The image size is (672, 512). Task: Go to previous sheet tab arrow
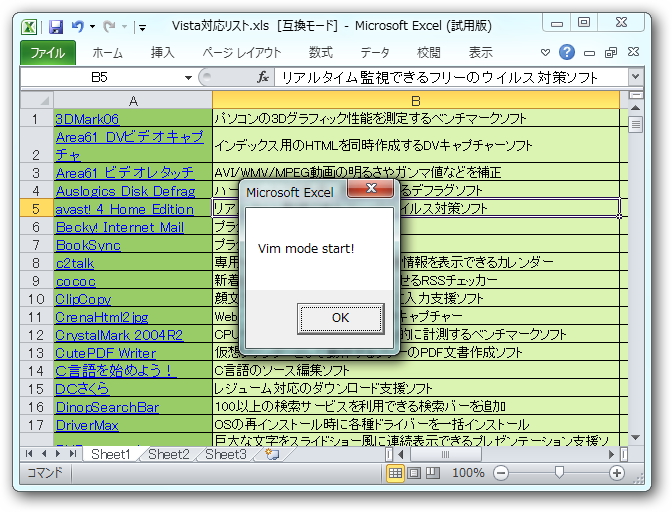[44, 454]
